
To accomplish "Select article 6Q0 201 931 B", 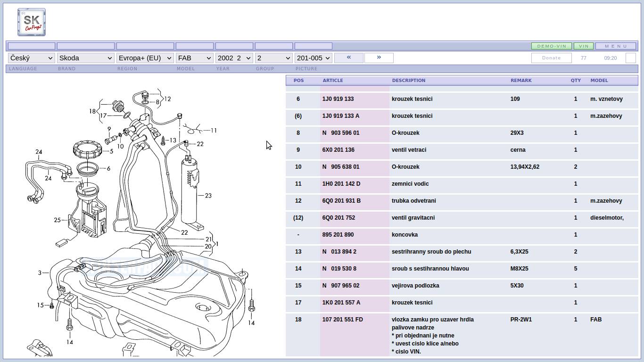I will [341, 201].
